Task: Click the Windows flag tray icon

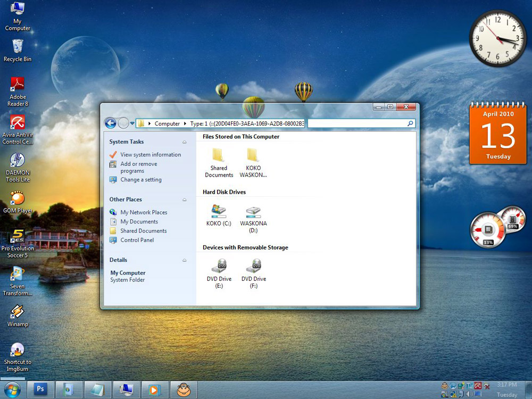Action: tap(444, 394)
